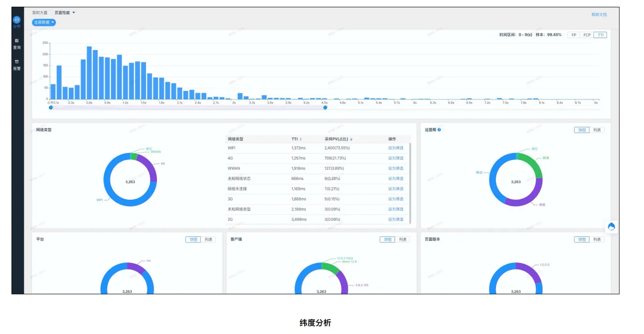Click the 4G label on 网络类型 donut
This screenshot has height=334, width=644.
point(162,163)
